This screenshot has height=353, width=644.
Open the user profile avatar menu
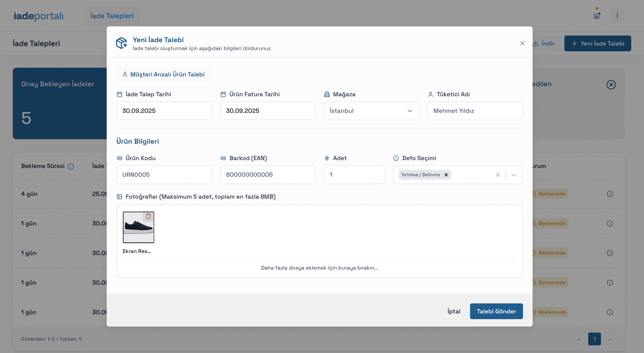pos(617,16)
